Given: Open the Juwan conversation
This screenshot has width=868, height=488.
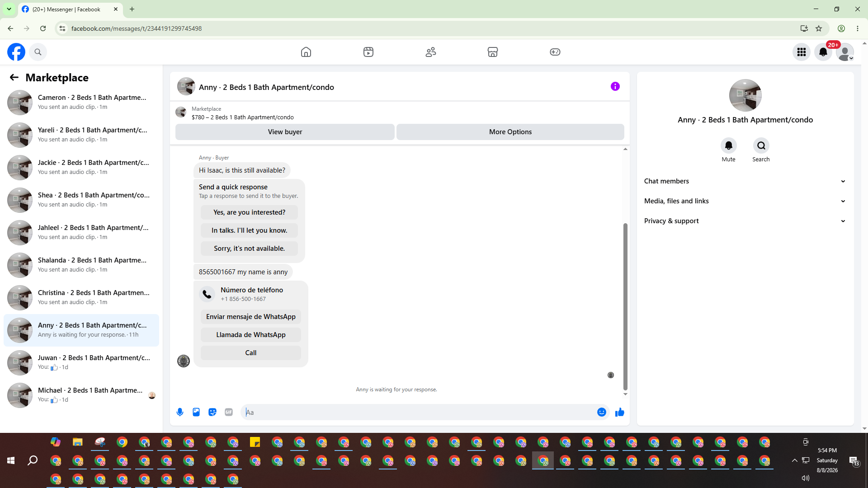Looking at the screenshot, I should pos(81,363).
